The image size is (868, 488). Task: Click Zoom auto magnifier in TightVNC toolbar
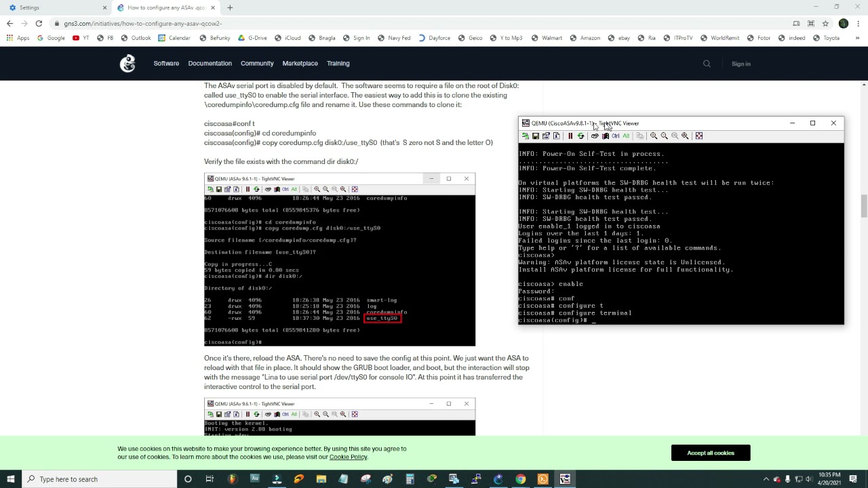[685, 136]
